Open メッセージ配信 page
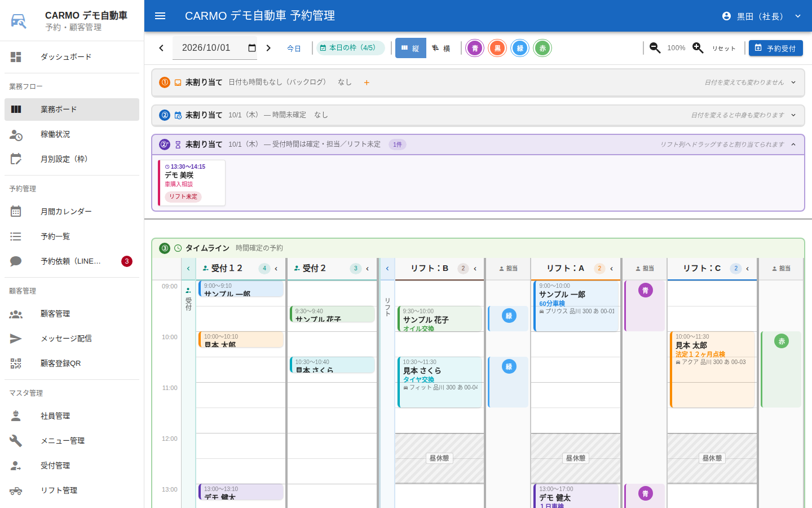Viewport: 812px width, 508px height. [x=72, y=339]
